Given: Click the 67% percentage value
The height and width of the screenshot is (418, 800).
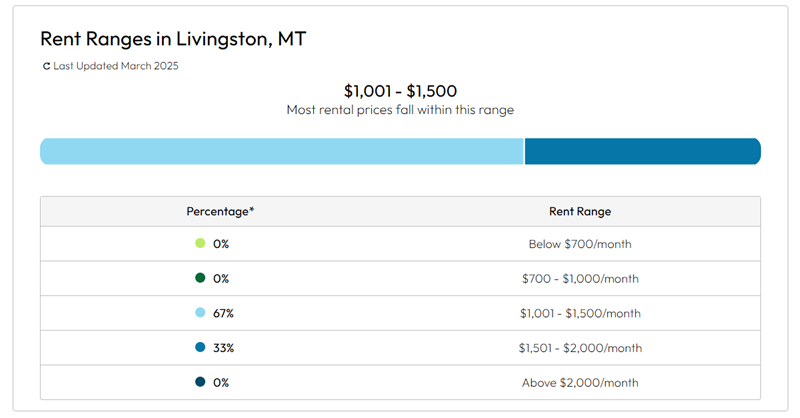Looking at the screenshot, I should tap(223, 313).
